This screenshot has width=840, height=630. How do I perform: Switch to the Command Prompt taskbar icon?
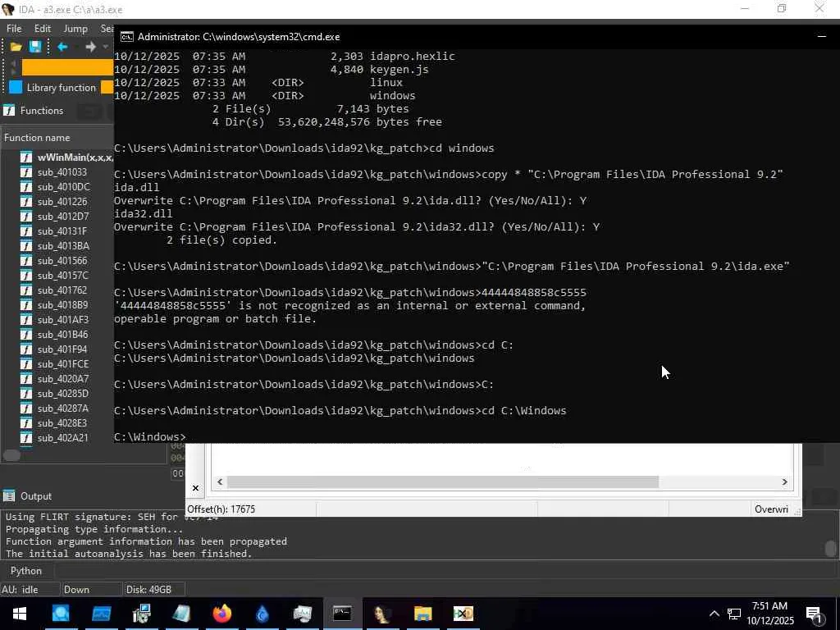coord(342,614)
